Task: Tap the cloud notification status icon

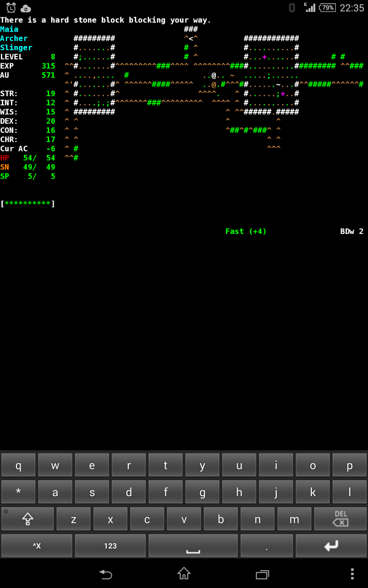Action: (26, 8)
